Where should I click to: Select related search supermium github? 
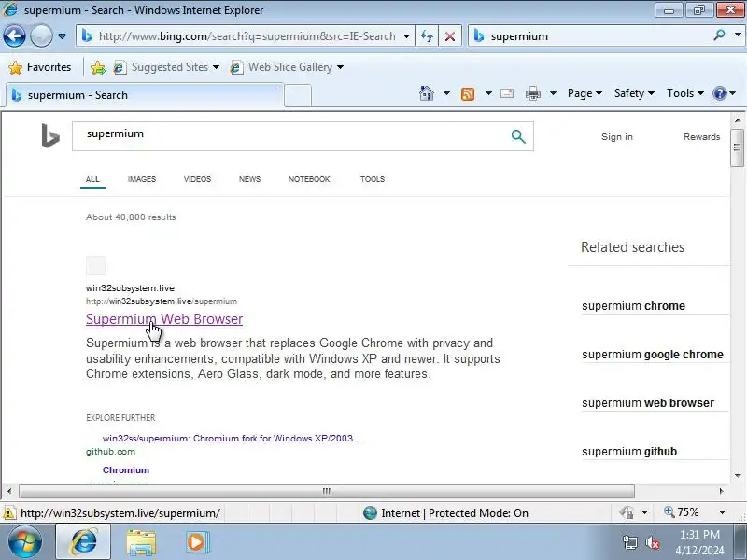pyautogui.click(x=628, y=452)
